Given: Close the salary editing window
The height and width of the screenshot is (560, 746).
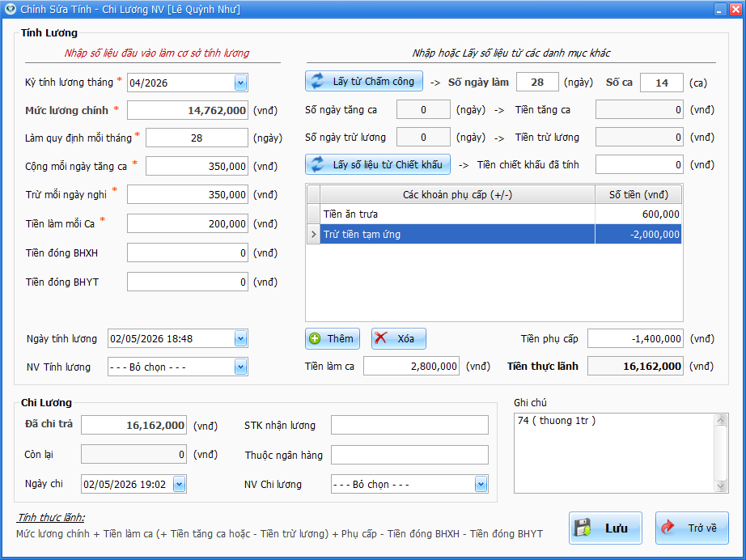Looking at the screenshot, I should click(x=735, y=9).
